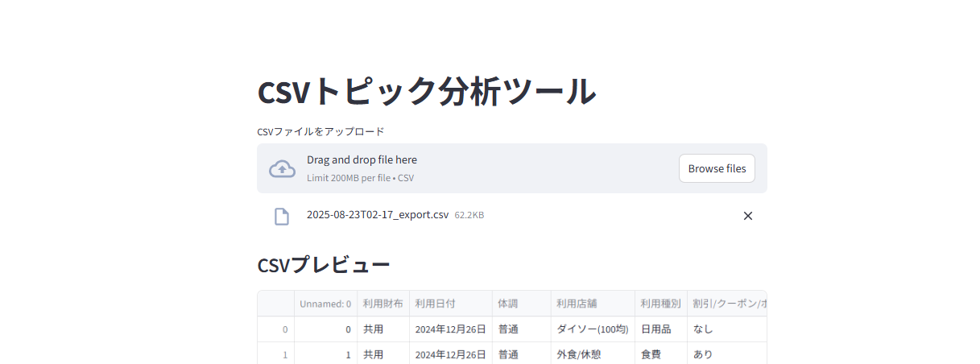Click the CSVプレビュー heading

tap(324, 265)
